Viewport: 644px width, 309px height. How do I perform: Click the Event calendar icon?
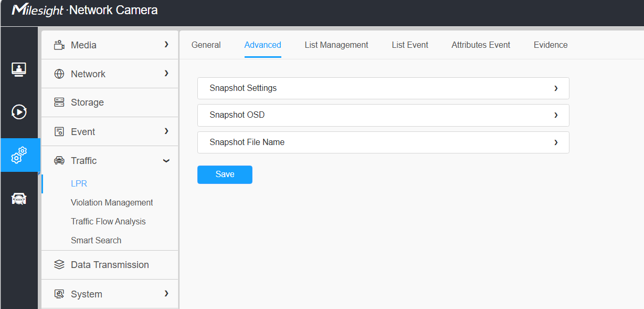59,131
